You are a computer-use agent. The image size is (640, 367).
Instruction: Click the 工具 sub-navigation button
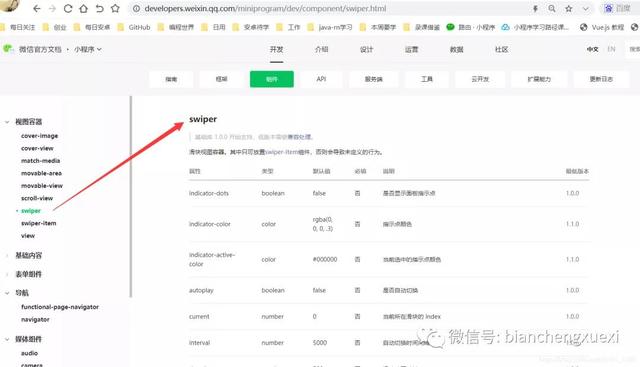point(427,79)
